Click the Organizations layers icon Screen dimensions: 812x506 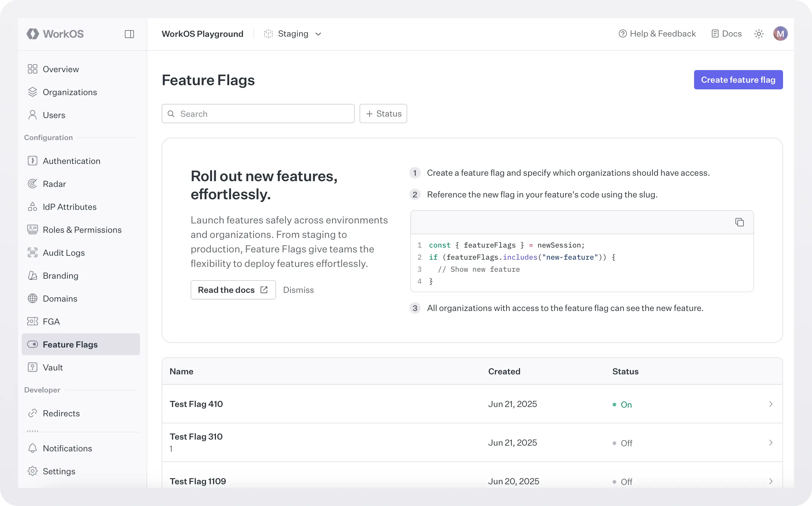[x=33, y=92]
